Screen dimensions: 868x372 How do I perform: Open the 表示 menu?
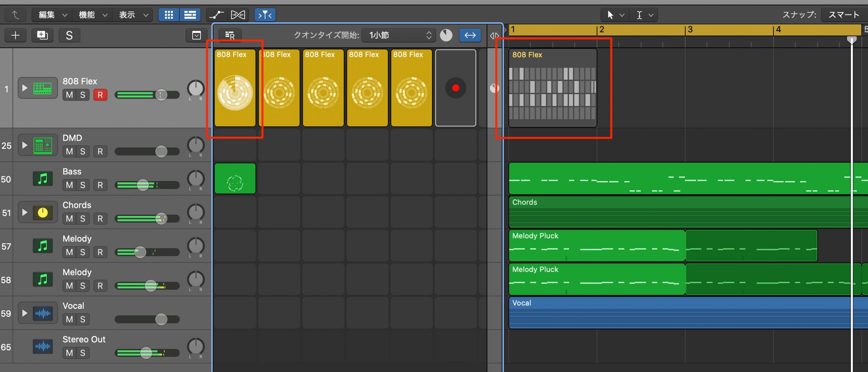tap(133, 15)
